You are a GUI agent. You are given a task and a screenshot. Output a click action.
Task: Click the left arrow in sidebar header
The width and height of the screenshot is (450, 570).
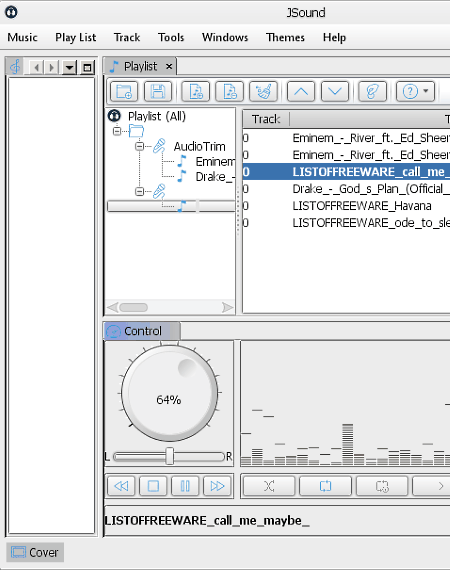coord(36,68)
